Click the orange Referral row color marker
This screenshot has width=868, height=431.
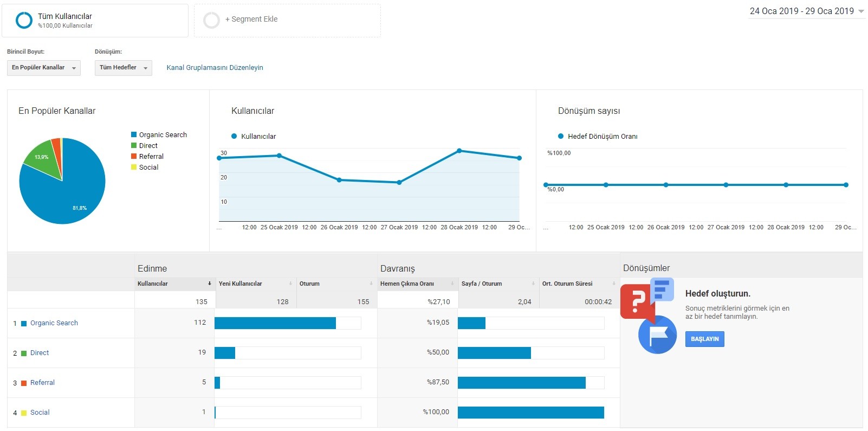tap(24, 383)
